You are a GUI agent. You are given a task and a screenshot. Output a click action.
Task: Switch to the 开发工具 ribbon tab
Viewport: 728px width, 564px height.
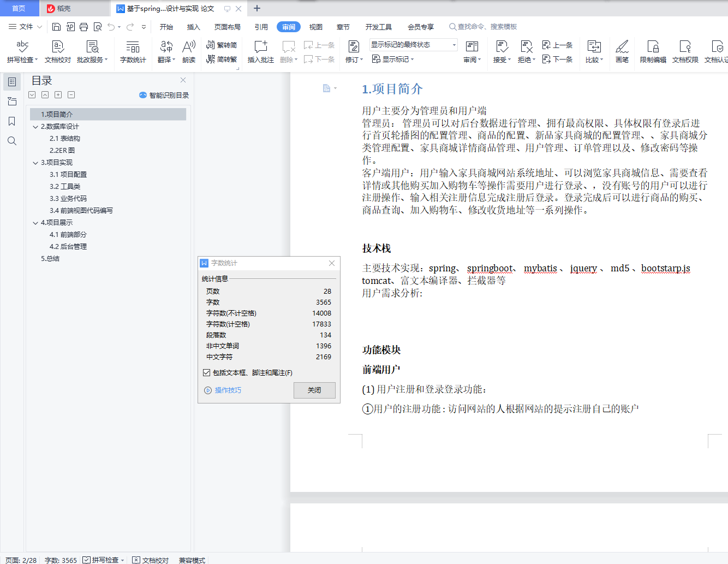pyautogui.click(x=379, y=27)
